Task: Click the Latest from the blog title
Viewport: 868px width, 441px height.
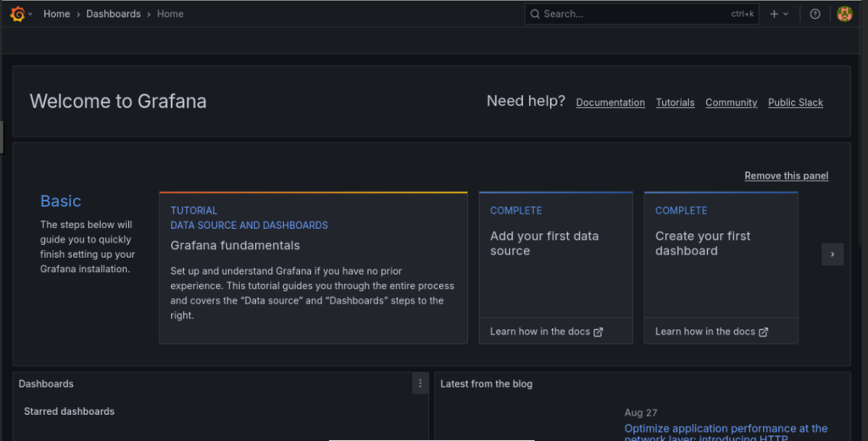Action: pyautogui.click(x=486, y=384)
